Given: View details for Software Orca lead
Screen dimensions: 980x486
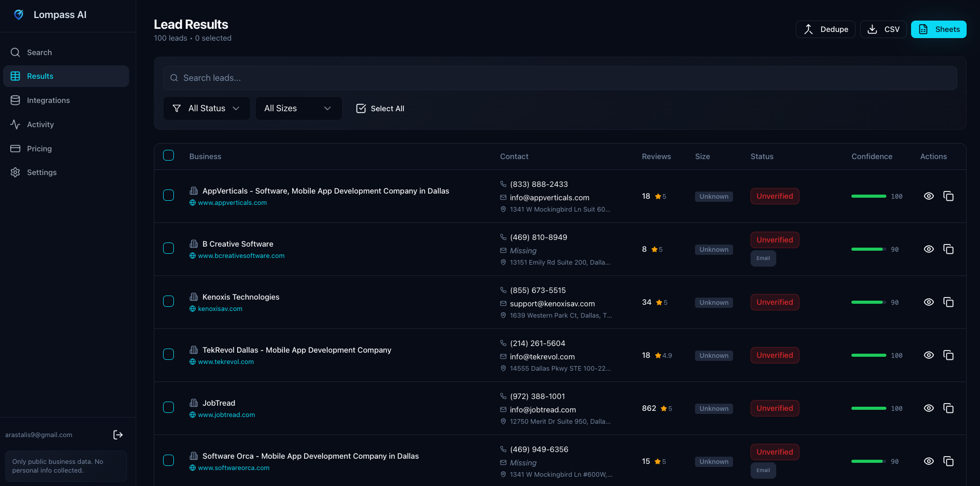Looking at the screenshot, I should pyautogui.click(x=929, y=461).
